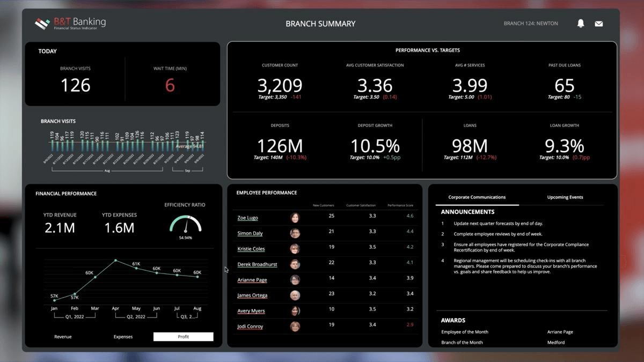
Task: Click the B&T Banking logo icon
Action: 42,23
